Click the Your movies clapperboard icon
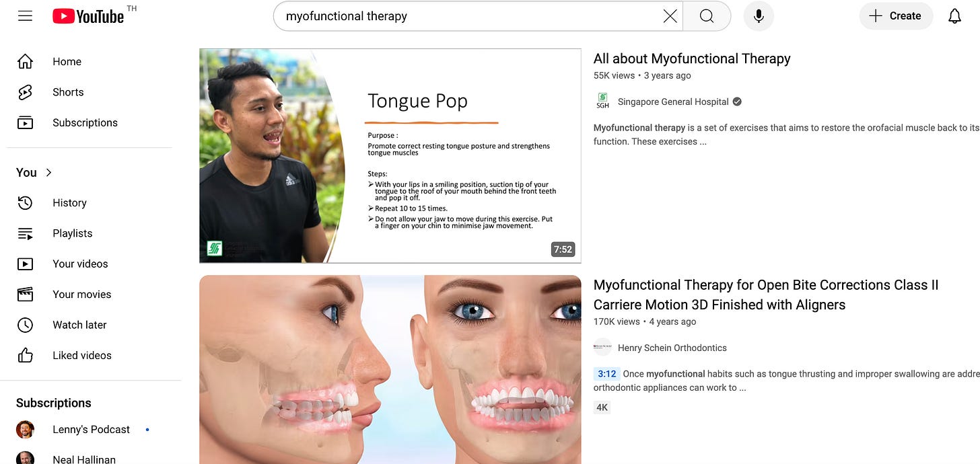This screenshot has width=980, height=464. (x=25, y=294)
